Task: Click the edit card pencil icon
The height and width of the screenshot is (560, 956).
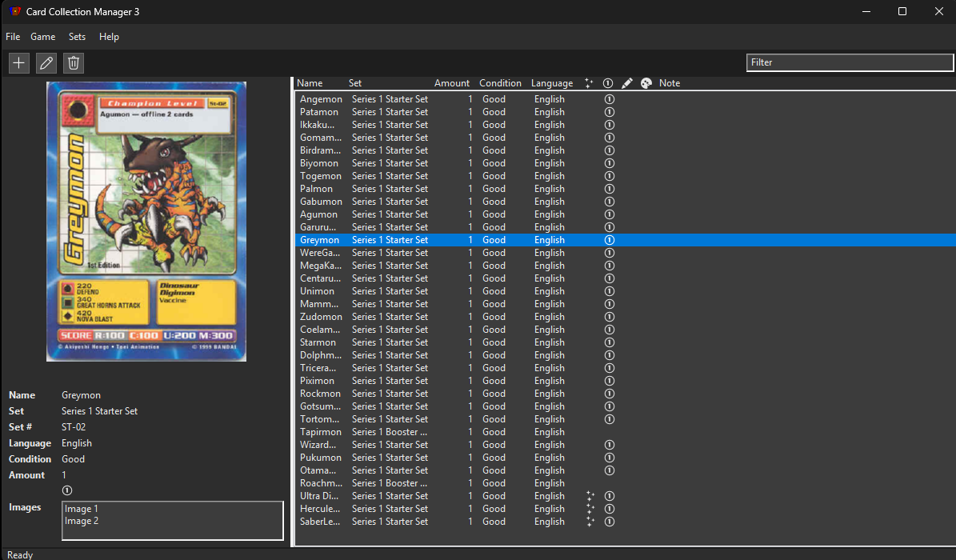Action: pos(46,63)
